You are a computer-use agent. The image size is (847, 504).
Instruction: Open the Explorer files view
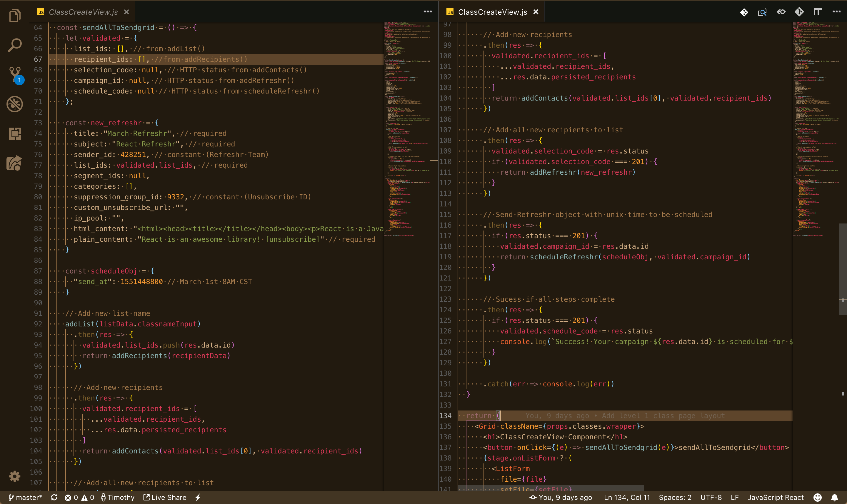pos(15,16)
